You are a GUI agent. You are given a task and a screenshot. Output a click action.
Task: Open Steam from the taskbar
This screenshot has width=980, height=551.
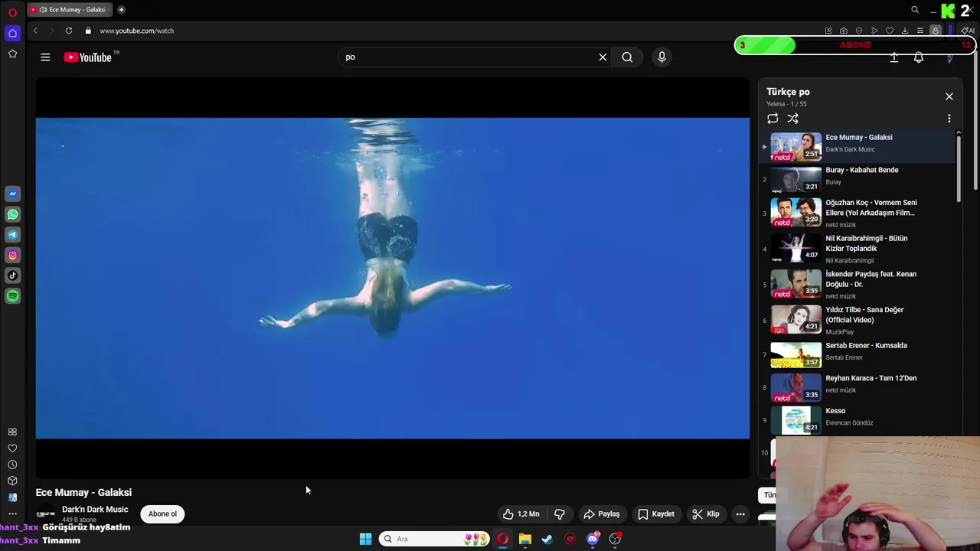click(x=547, y=539)
